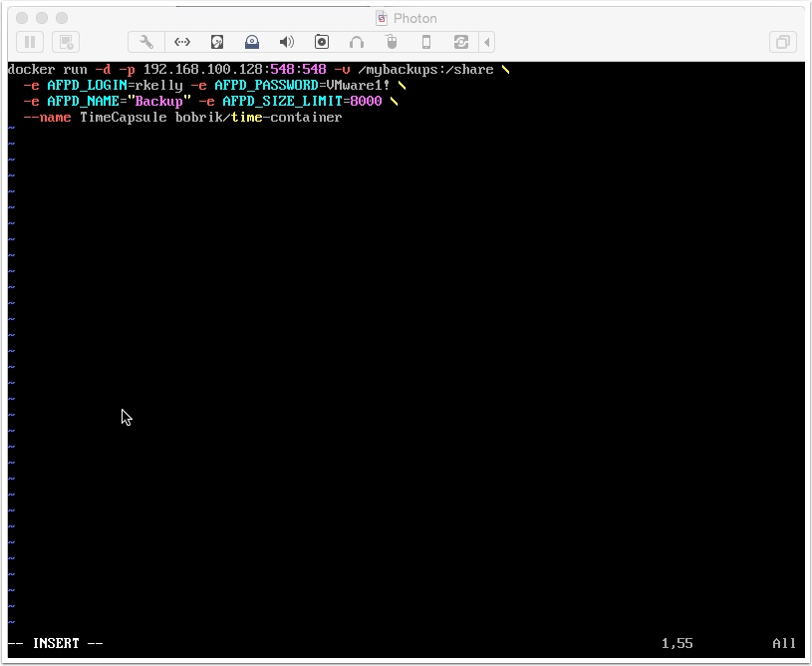Click the Photon document proxy icon
Image resolution: width=812 pixels, height=666 pixels.
click(382, 19)
